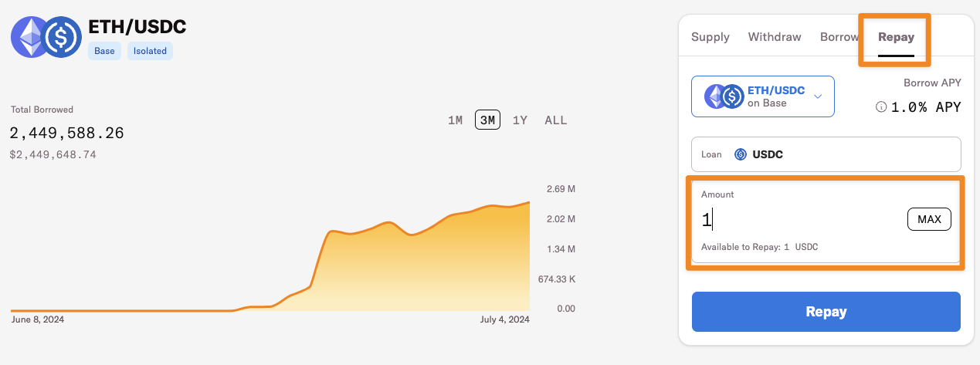Select the 1M time range
Screen dimensions: 980x365
pos(456,120)
